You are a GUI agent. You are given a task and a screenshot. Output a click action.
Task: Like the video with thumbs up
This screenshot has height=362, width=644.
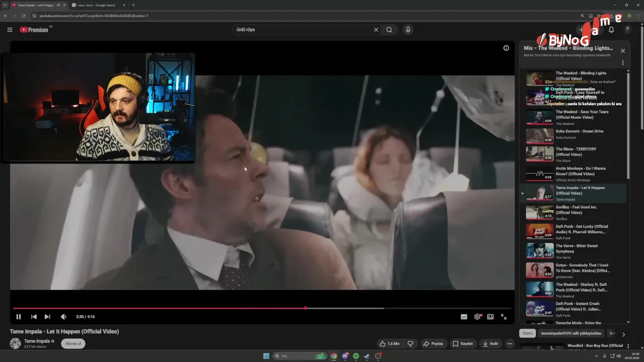click(x=389, y=344)
